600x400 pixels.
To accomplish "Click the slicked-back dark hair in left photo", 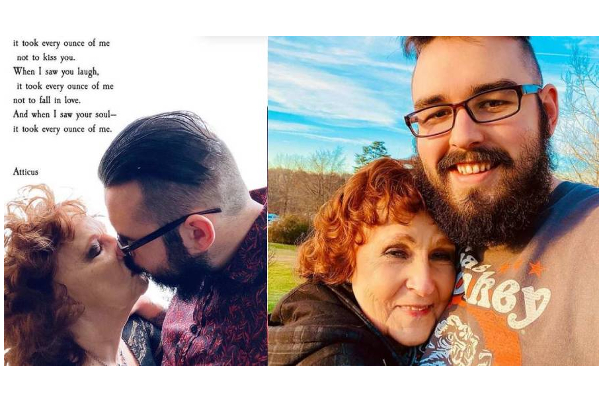I will click(165, 153).
